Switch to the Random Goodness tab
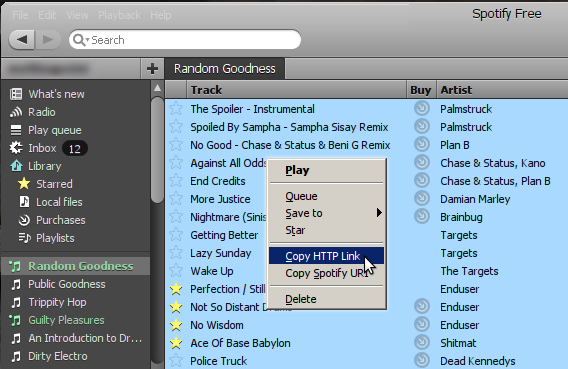This screenshot has height=369, width=568. point(225,68)
